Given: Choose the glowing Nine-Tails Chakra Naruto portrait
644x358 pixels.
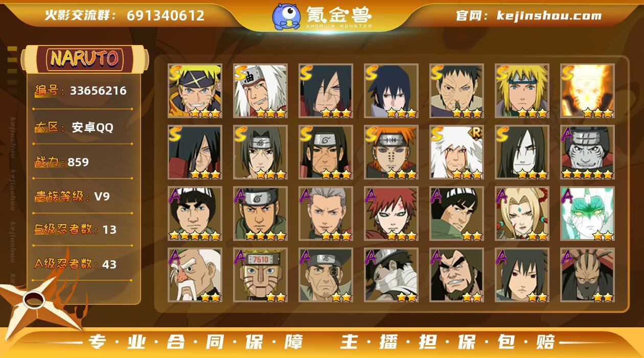Looking at the screenshot, I should click(587, 91).
